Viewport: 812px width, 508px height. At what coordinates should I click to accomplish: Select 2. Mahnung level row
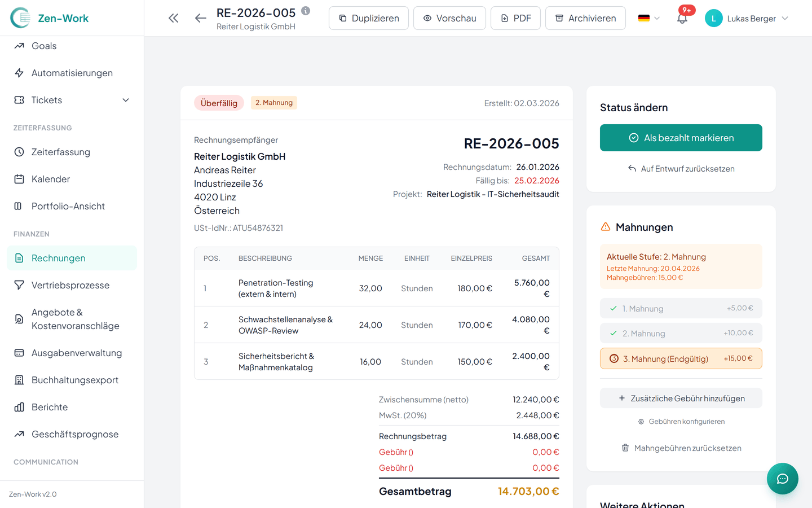pos(681,333)
